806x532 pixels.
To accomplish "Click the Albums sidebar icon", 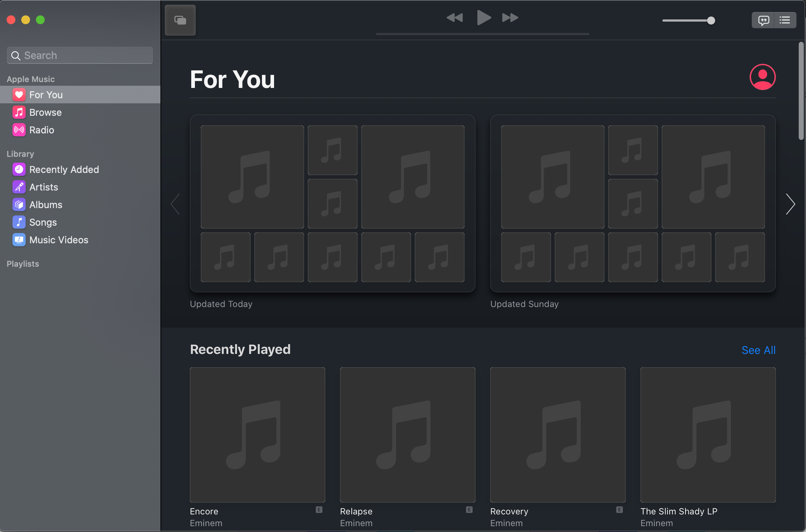I will pos(19,204).
